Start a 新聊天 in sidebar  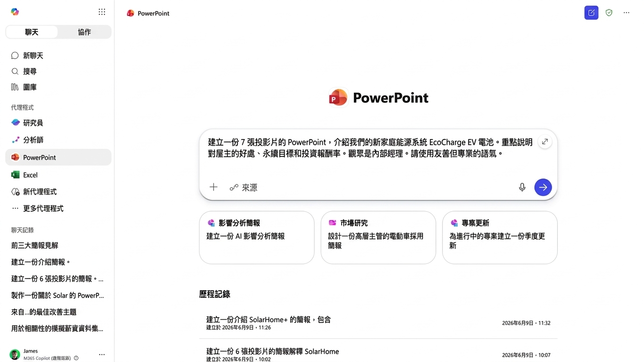(59, 56)
